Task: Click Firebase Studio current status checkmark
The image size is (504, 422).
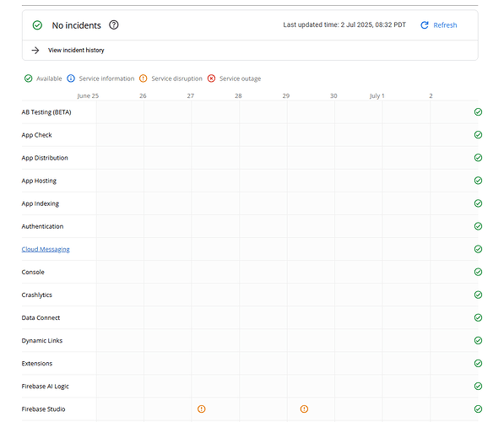Action: click(478, 408)
